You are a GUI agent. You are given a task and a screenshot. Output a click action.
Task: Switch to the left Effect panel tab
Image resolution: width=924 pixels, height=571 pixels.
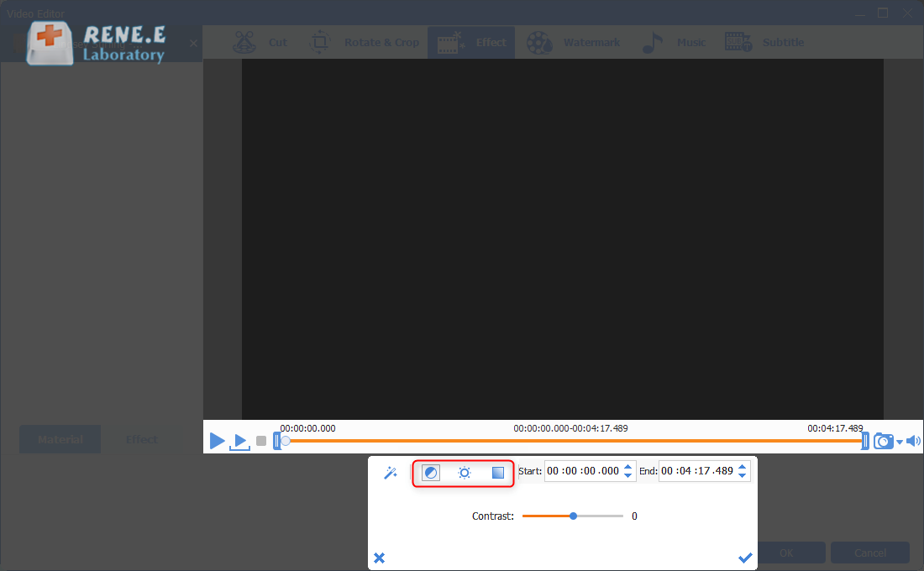coord(141,440)
